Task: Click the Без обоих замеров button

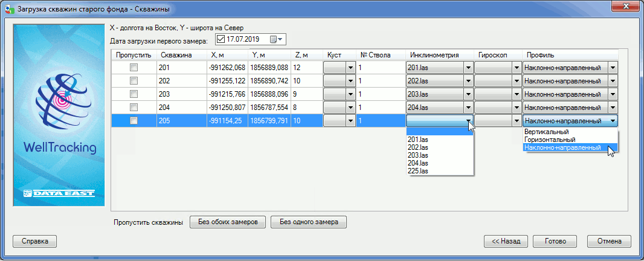Action: 228,222
